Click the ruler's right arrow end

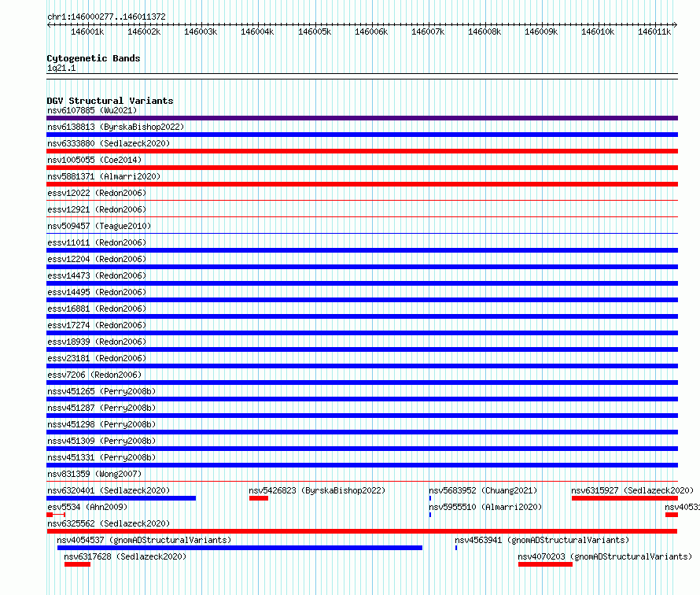(676, 25)
